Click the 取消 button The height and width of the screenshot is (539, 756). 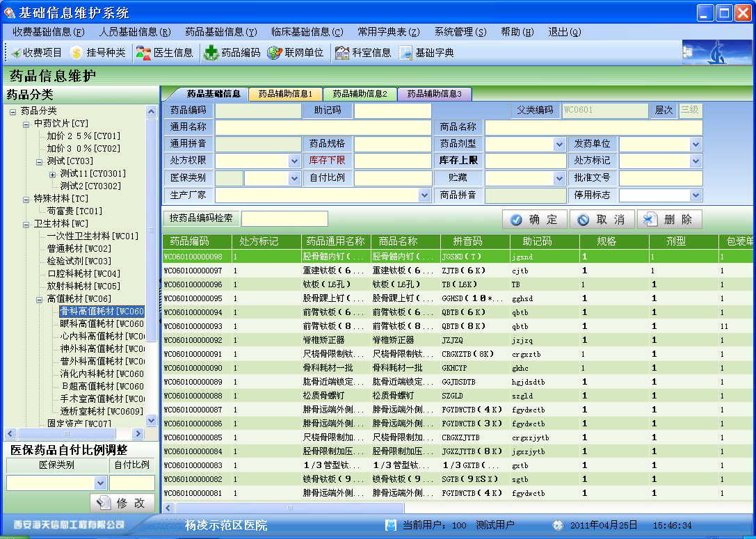click(602, 219)
